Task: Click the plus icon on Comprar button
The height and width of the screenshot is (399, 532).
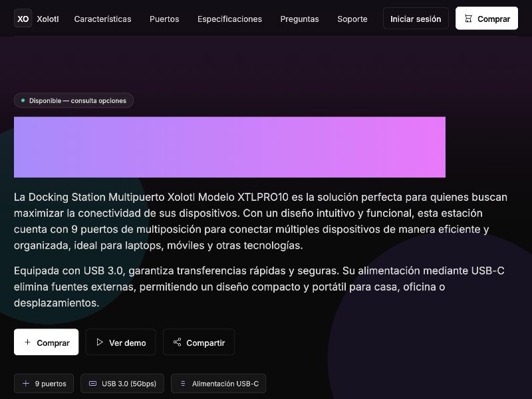Action: tap(27, 342)
